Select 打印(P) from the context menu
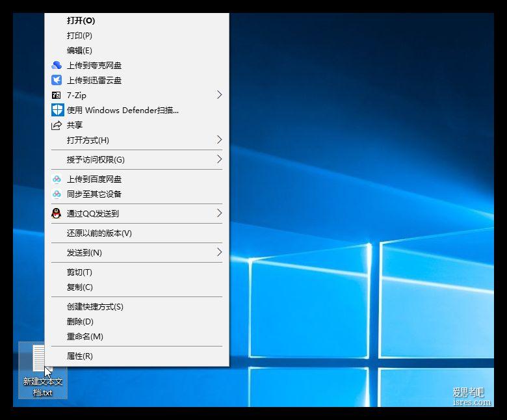This screenshot has width=507, height=420. 79,35
